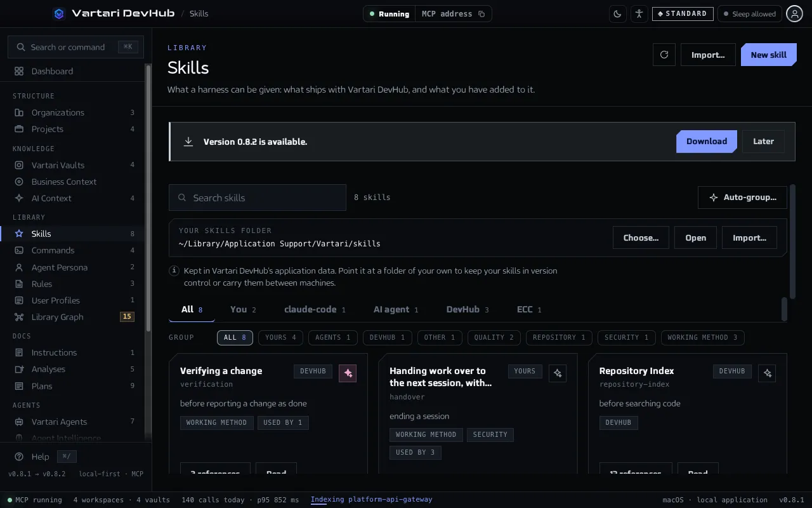The width and height of the screenshot is (812, 508).
Task: Download version 0.8.2 update
Action: pyautogui.click(x=707, y=142)
